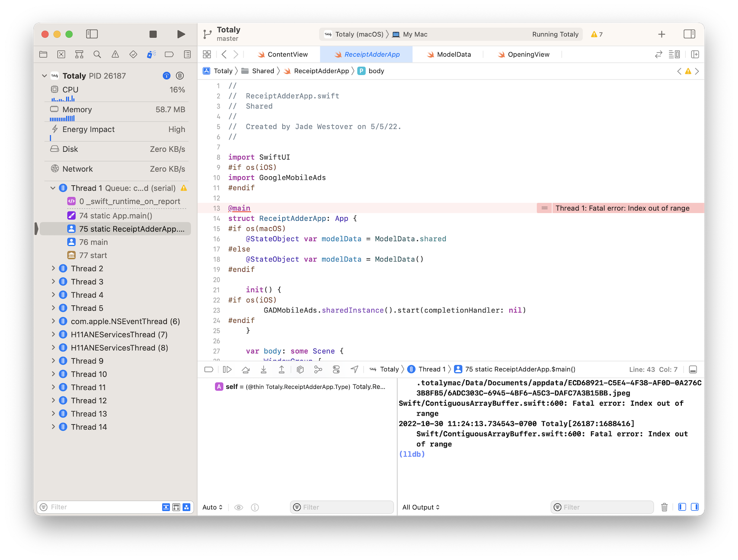Click the 7 warnings indicator
This screenshot has height=560, width=738.
coord(597,35)
